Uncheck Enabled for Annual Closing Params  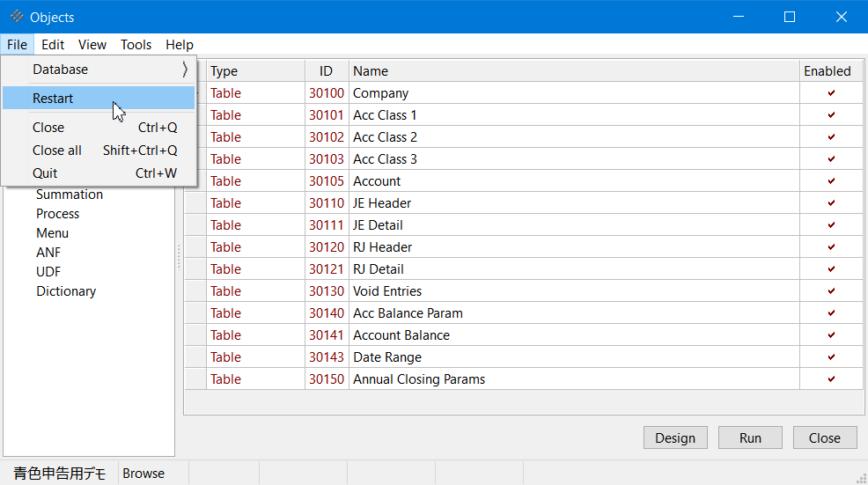[x=831, y=379]
